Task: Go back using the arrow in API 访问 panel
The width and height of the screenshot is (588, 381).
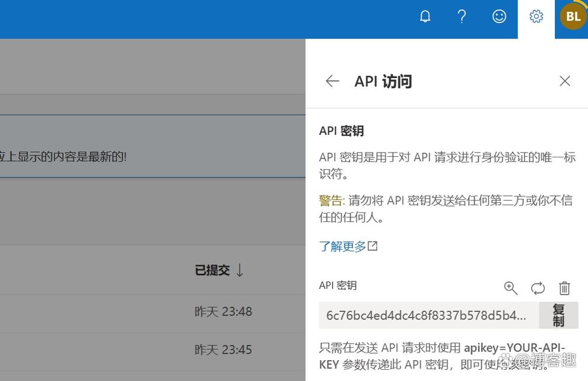Action: [x=332, y=81]
